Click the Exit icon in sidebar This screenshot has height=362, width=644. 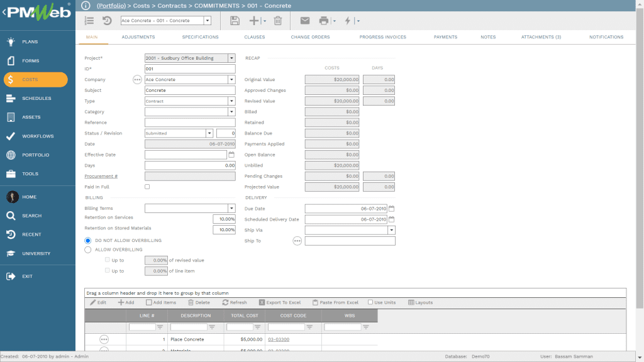[x=11, y=277]
